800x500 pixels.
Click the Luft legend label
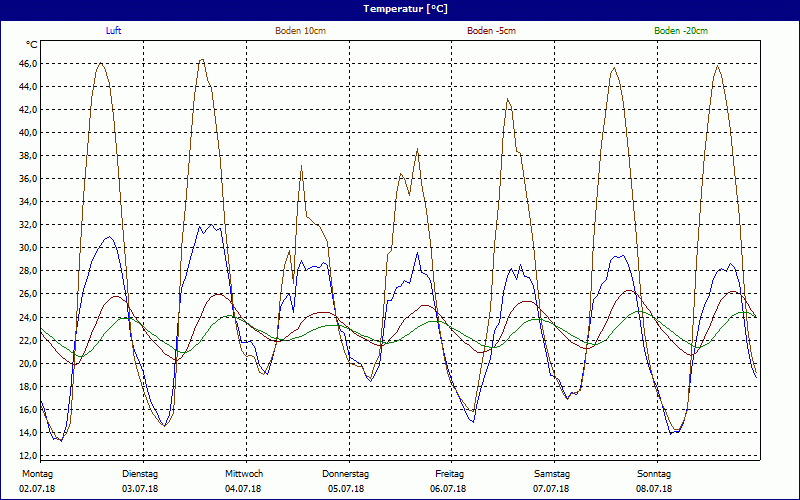coord(114,31)
